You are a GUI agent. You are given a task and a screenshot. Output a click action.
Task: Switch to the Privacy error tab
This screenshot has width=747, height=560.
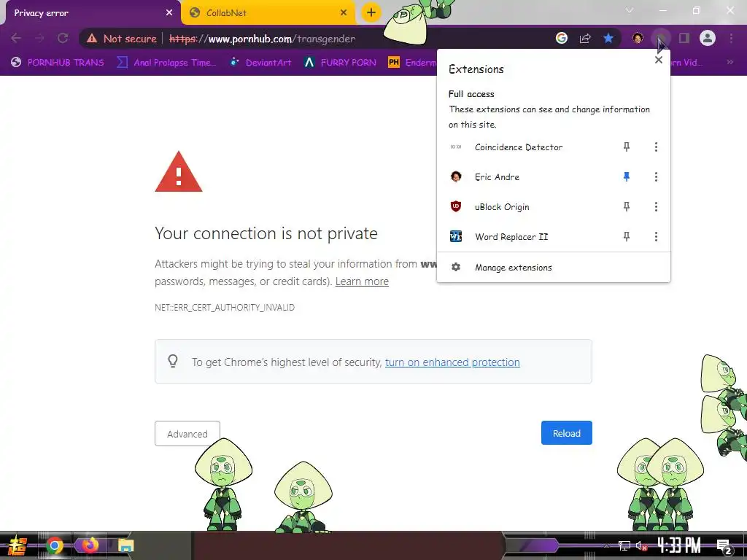[x=90, y=13]
